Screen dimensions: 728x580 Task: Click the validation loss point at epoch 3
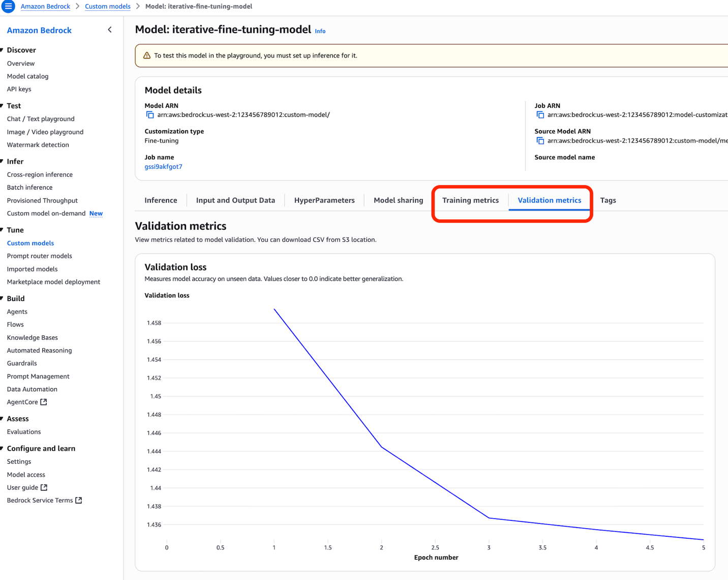[489, 518]
